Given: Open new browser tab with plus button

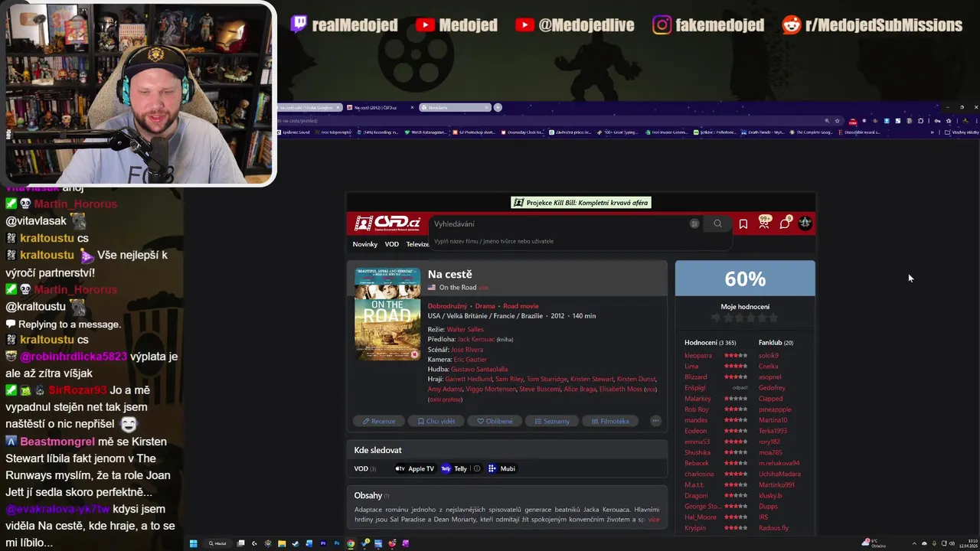Looking at the screenshot, I should point(498,107).
